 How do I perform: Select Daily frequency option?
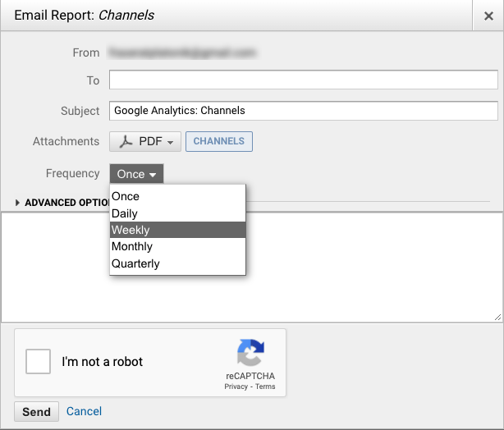tap(178, 213)
